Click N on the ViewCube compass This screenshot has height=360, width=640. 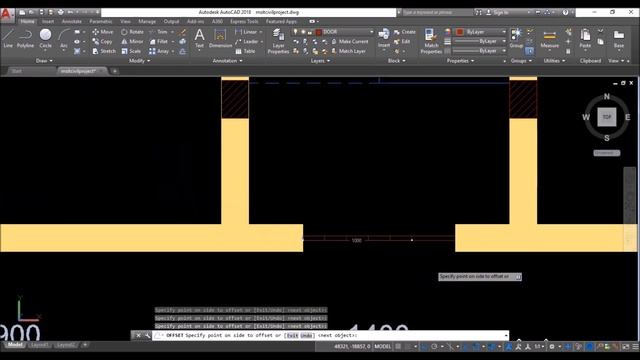(607, 97)
